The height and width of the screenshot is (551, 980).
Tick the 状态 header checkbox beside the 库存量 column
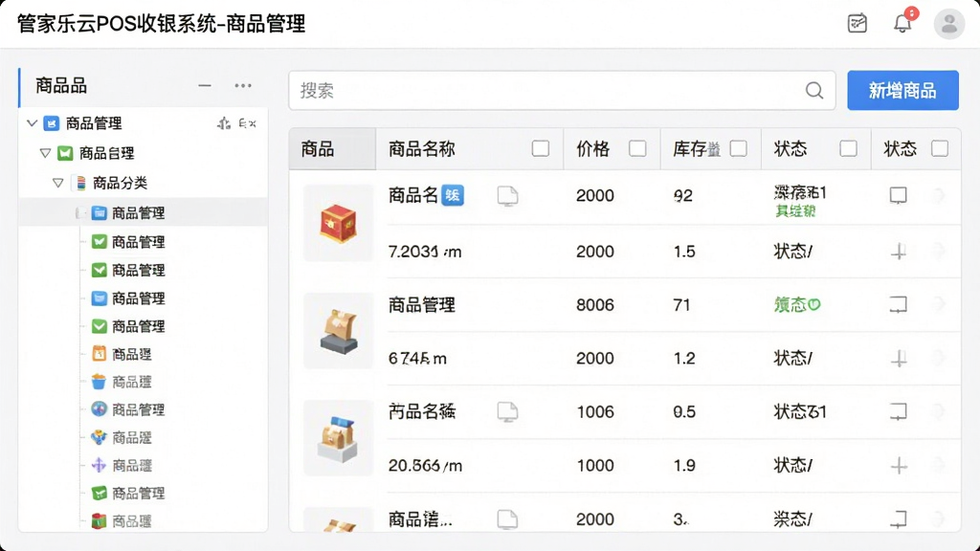pyautogui.click(x=848, y=148)
